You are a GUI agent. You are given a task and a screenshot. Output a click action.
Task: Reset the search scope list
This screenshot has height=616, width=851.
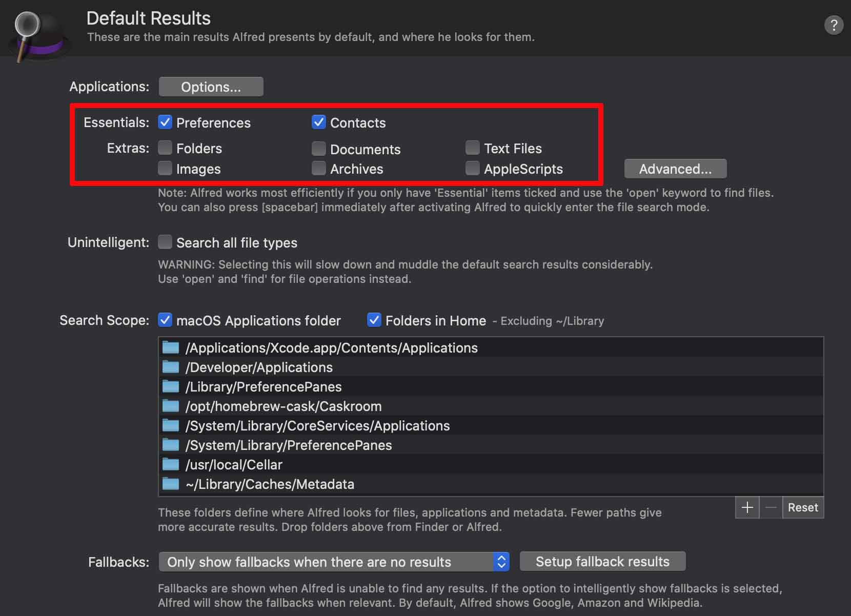click(x=803, y=507)
